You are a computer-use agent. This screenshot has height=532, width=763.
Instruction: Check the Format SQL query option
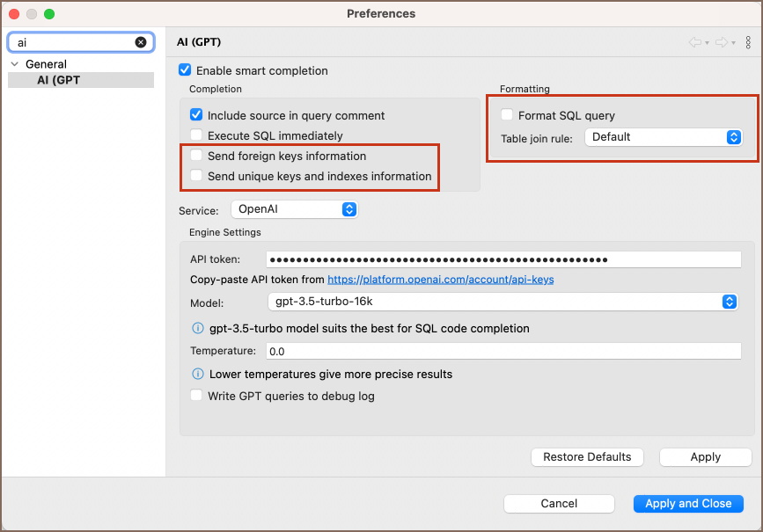click(x=507, y=115)
